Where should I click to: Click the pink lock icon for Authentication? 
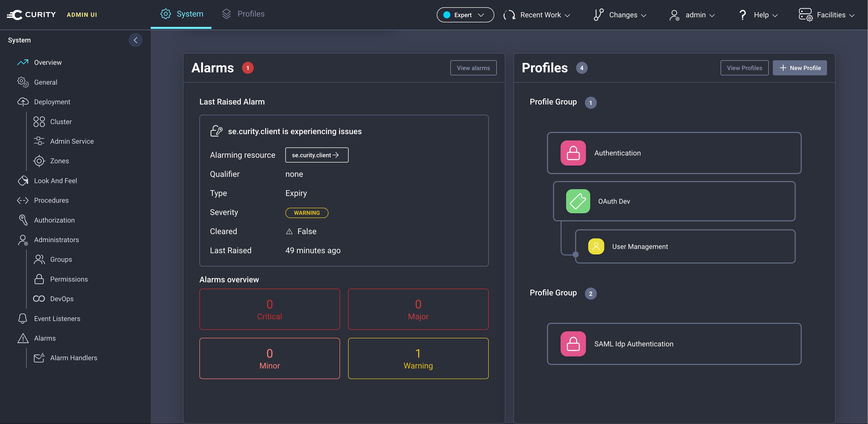coord(573,153)
